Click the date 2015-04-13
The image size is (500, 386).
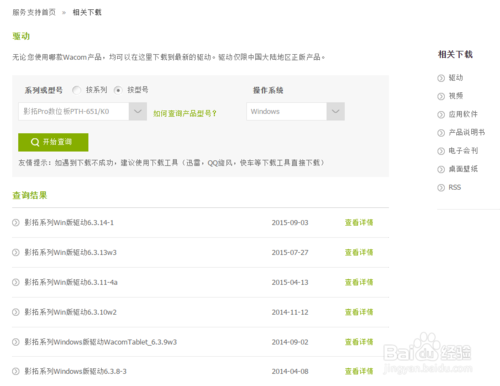pyautogui.click(x=290, y=282)
